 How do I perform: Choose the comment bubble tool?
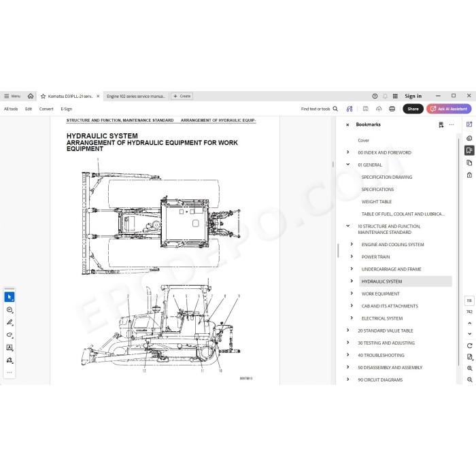10,309
